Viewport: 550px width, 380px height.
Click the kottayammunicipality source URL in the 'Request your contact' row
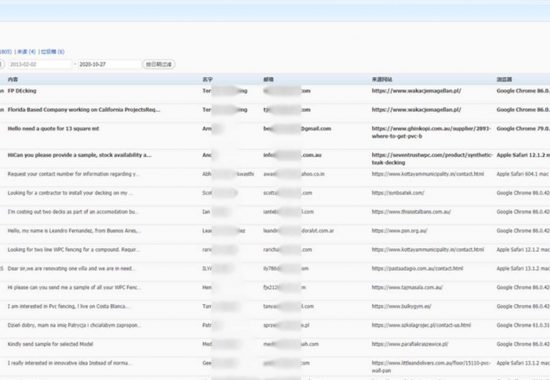[x=428, y=174]
